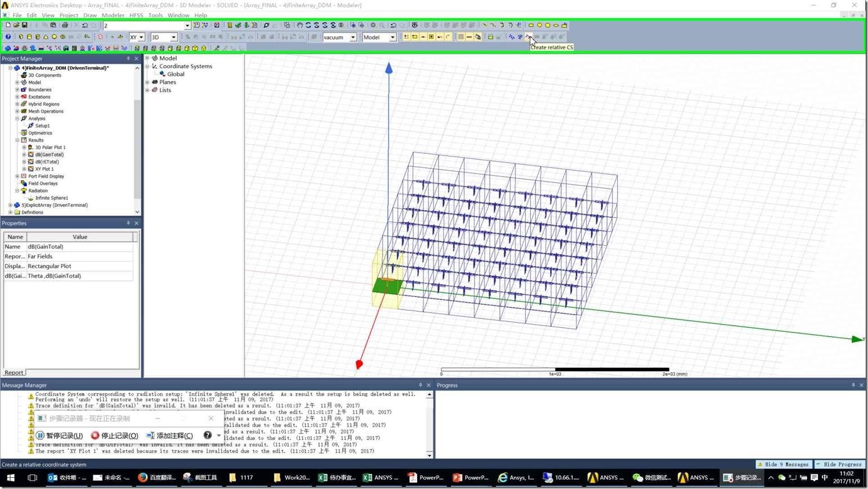This screenshot has height=489, width=868.
Task: Open the XY drawing plane dropdown
Action: click(x=141, y=37)
